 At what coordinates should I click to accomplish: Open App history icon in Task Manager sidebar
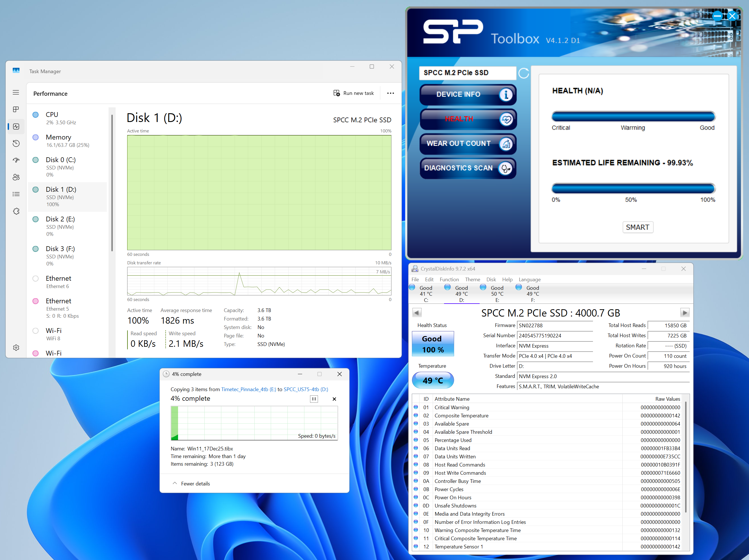pos(16,143)
